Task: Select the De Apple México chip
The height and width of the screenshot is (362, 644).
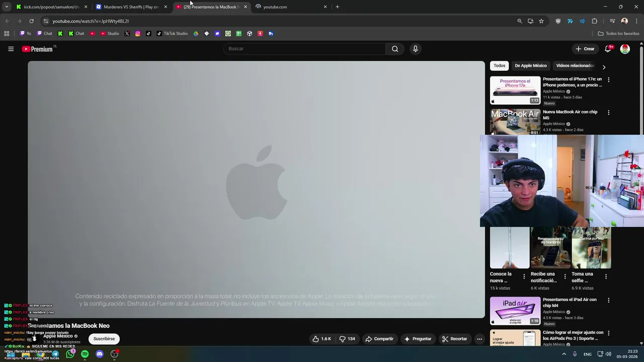Action: [x=530, y=66]
